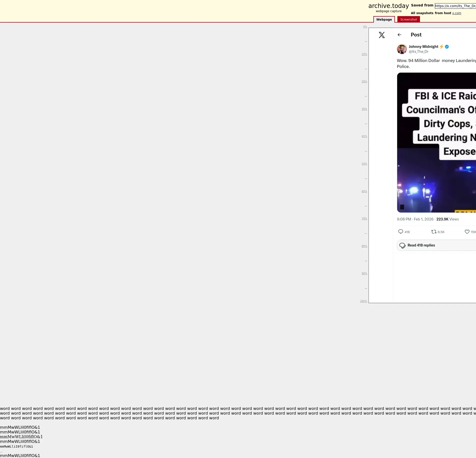476x458 pixels.
Task: Click the @its_The_Dr handle
Action: pyautogui.click(x=418, y=52)
